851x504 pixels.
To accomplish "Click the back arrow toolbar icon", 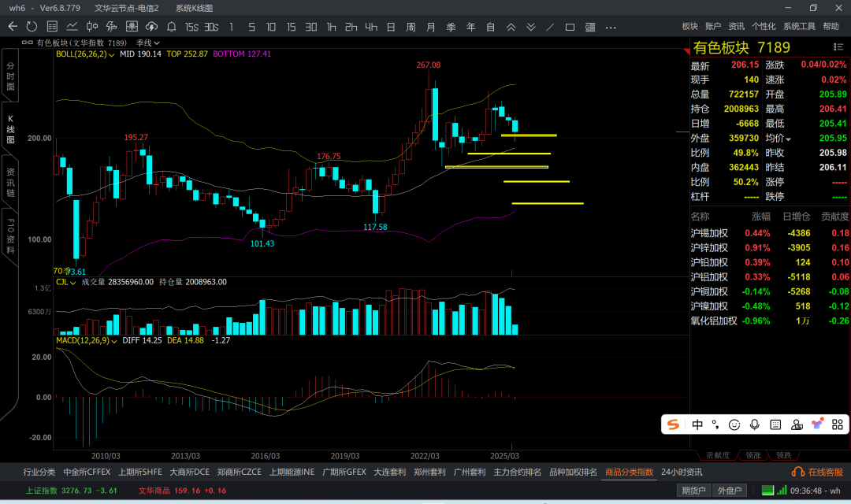I will coord(13,27).
